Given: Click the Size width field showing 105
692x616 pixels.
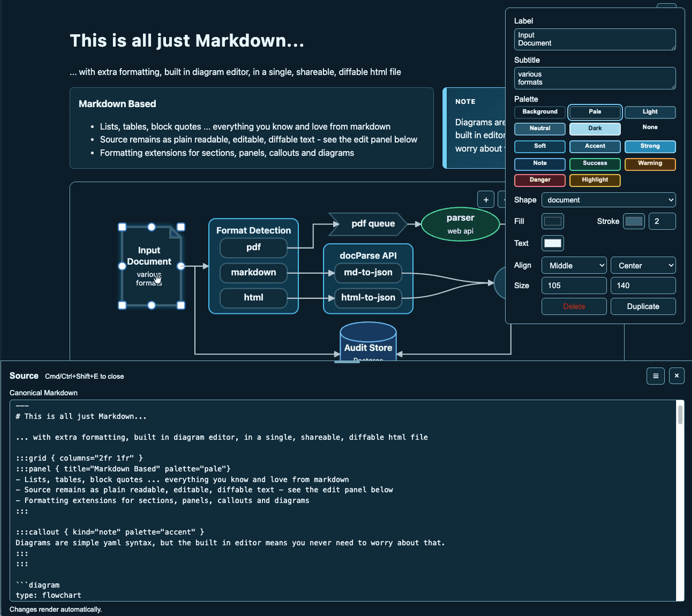Looking at the screenshot, I should [574, 285].
